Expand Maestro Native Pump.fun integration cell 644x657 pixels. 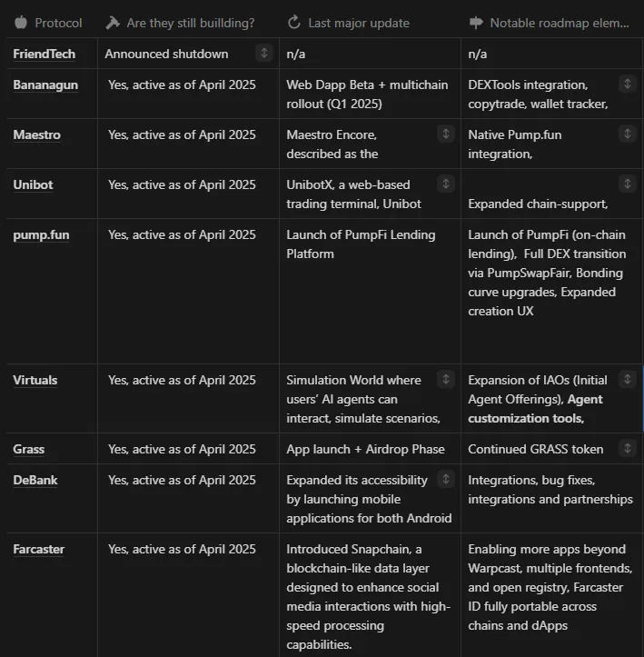628,134
